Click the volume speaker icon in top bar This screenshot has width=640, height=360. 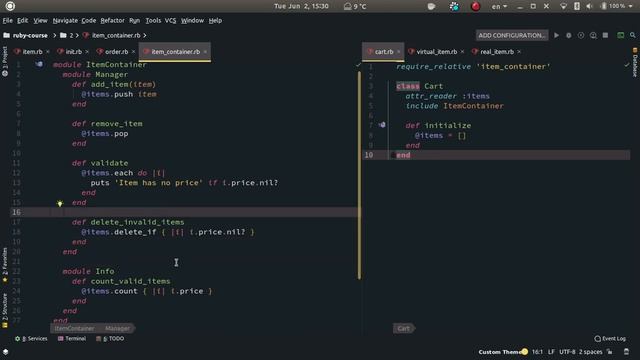589,6
